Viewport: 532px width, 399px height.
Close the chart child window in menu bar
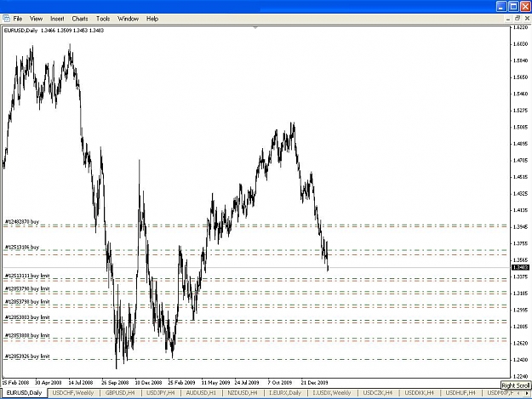point(527,19)
